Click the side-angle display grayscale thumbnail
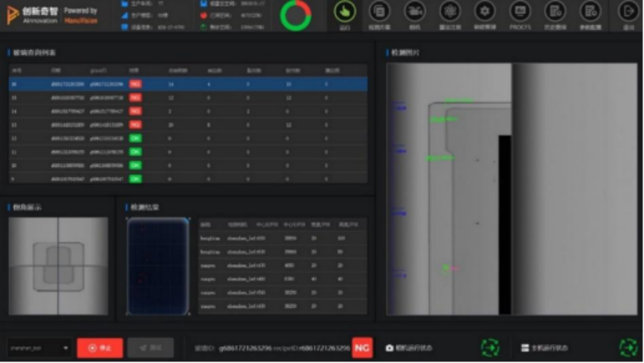The image size is (644, 363). pos(58,267)
